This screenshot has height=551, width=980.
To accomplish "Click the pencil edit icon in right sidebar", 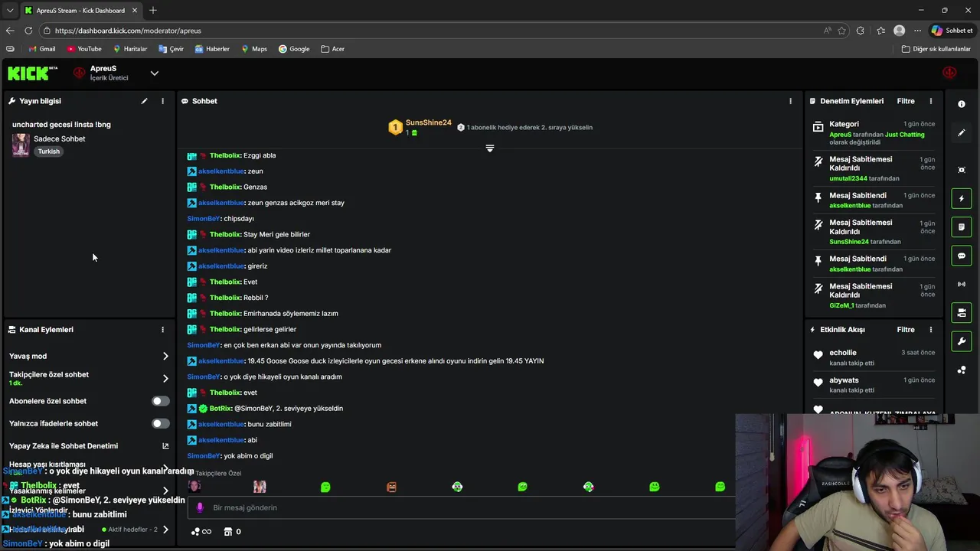I will point(962,132).
